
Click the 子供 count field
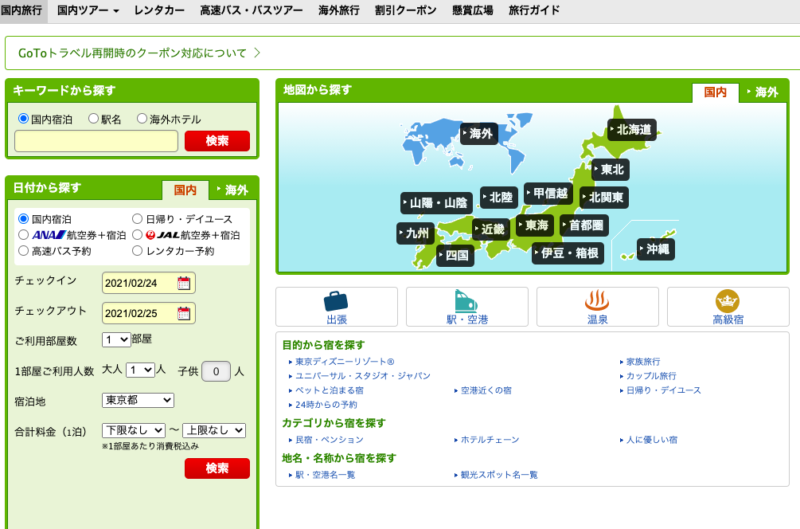[216, 371]
